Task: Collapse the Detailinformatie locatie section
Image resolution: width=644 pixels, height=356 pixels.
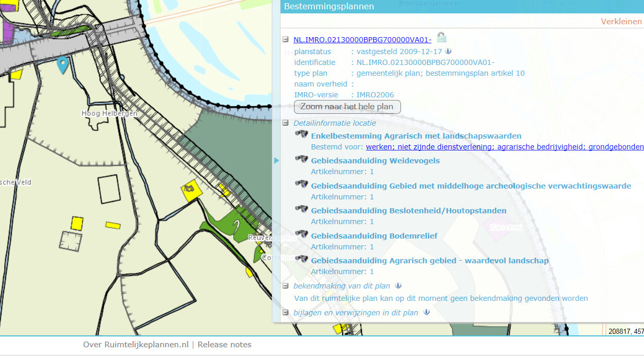Action: [285, 123]
